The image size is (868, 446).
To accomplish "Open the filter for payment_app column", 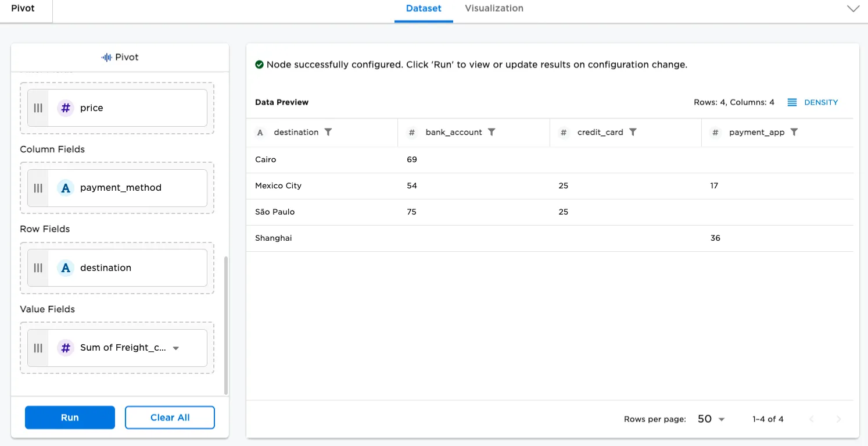I will (794, 132).
